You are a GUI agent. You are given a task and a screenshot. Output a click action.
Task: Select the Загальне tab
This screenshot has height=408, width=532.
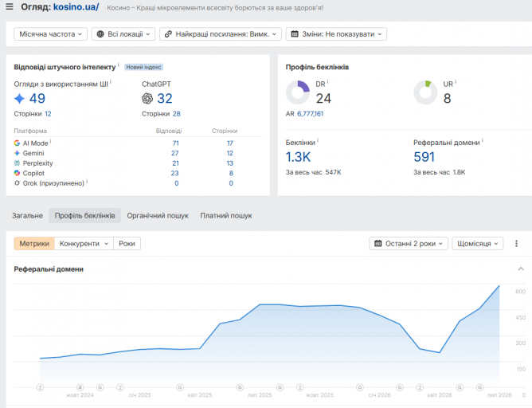pos(28,215)
